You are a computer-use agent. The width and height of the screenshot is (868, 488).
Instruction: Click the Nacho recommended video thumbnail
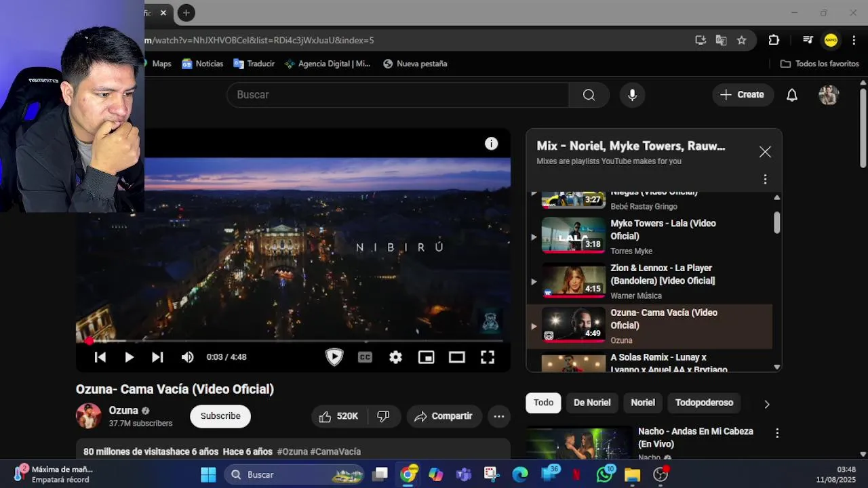[x=579, y=443]
